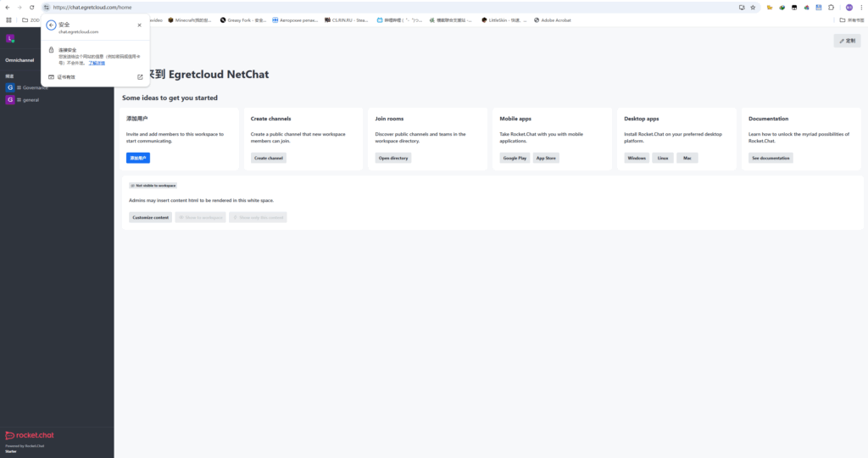Screen dimensions: 868x458
Task: Click the pencil customize button top right
Action: pyautogui.click(x=847, y=41)
